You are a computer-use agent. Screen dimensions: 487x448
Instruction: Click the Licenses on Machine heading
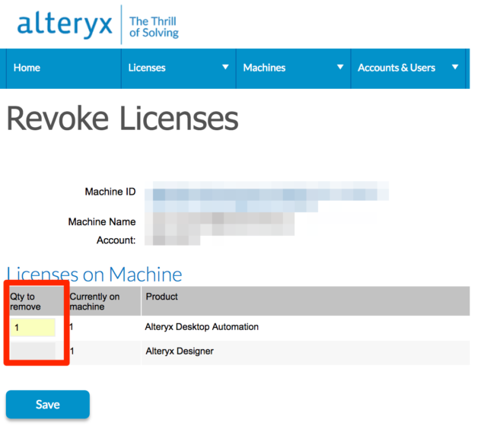[x=94, y=274]
